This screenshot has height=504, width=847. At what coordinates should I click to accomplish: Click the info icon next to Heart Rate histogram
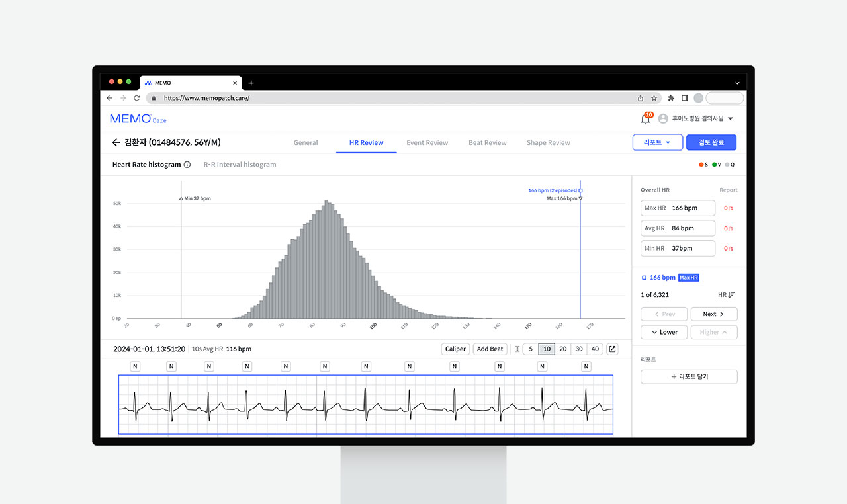point(187,165)
